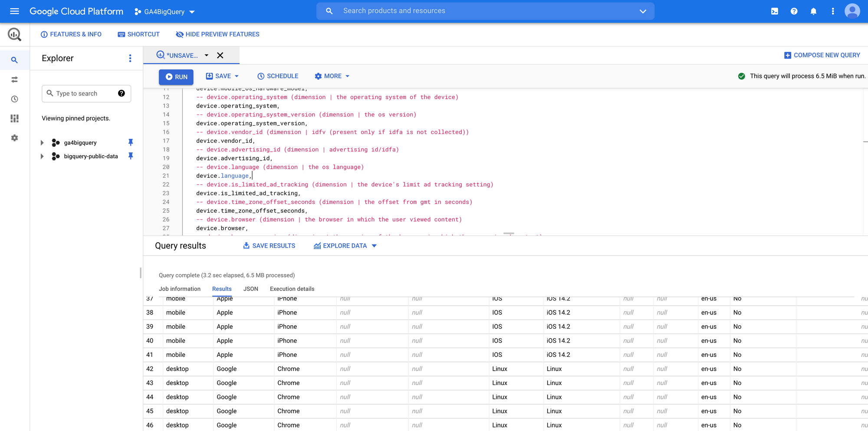Activate Cloud Shell terminal icon

pos(775,11)
